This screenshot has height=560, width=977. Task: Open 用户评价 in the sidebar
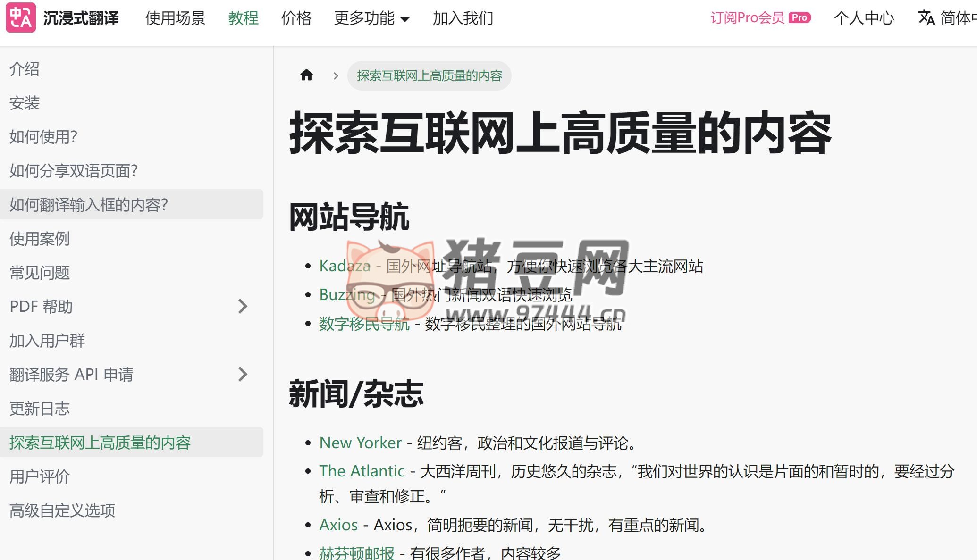[40, 476]
